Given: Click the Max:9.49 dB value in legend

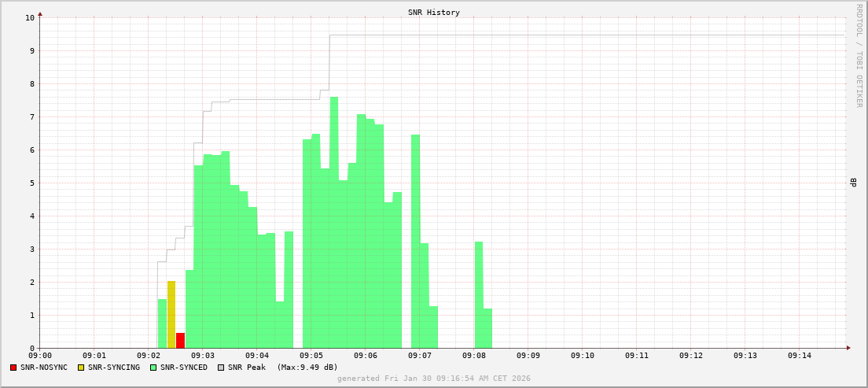Looking at the screenshot, I should point(307,368).
